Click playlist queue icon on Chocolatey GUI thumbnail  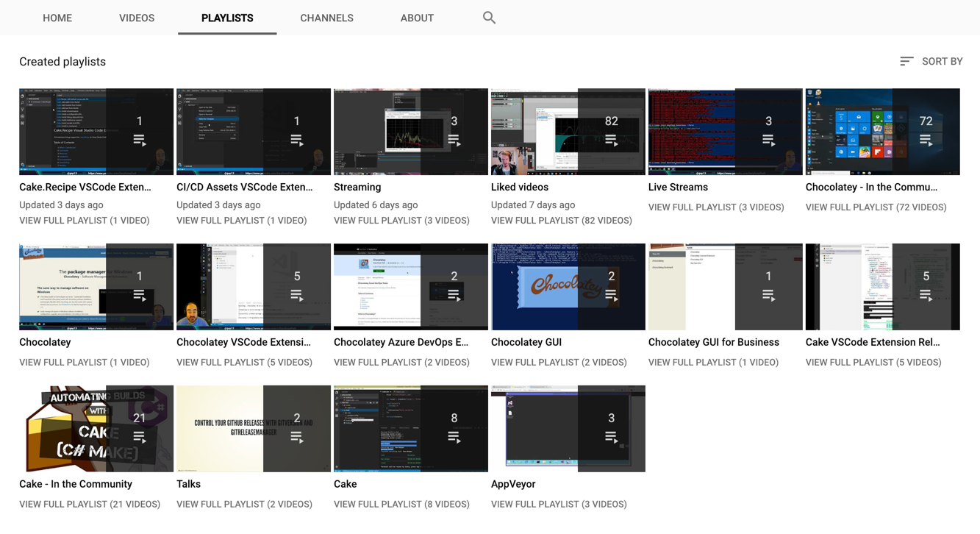click(611, 295)
